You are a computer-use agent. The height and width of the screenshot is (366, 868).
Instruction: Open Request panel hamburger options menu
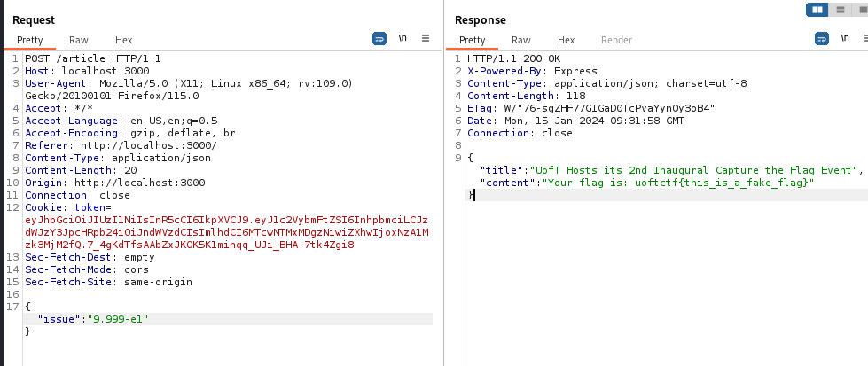coord(426,38)
